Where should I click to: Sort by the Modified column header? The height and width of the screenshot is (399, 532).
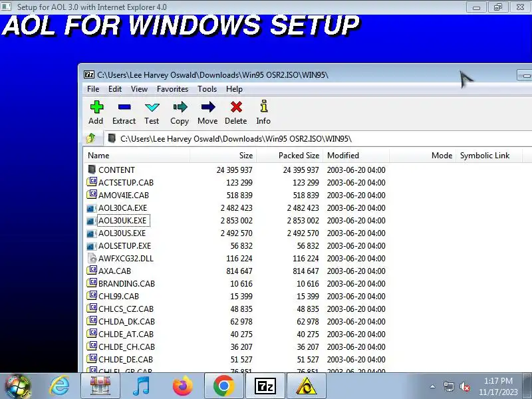[356, 156]
